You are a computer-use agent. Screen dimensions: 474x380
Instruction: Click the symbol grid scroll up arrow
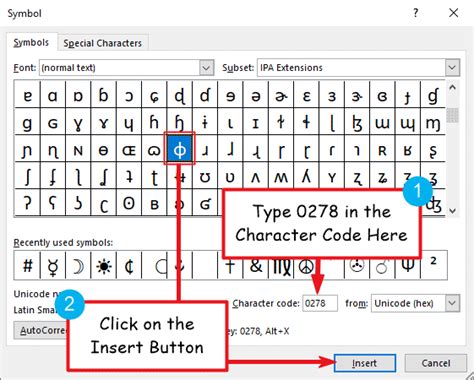click(x=452, y=88)
